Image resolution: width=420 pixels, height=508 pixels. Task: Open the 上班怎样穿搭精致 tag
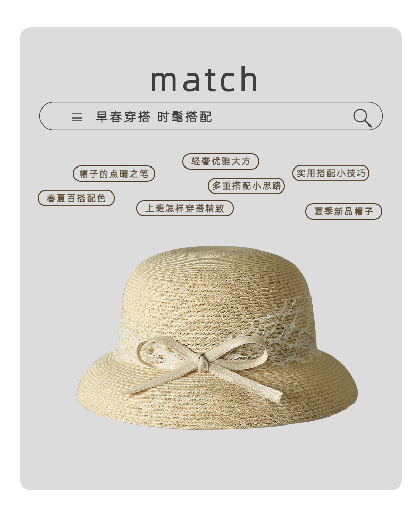coord(185,208)
